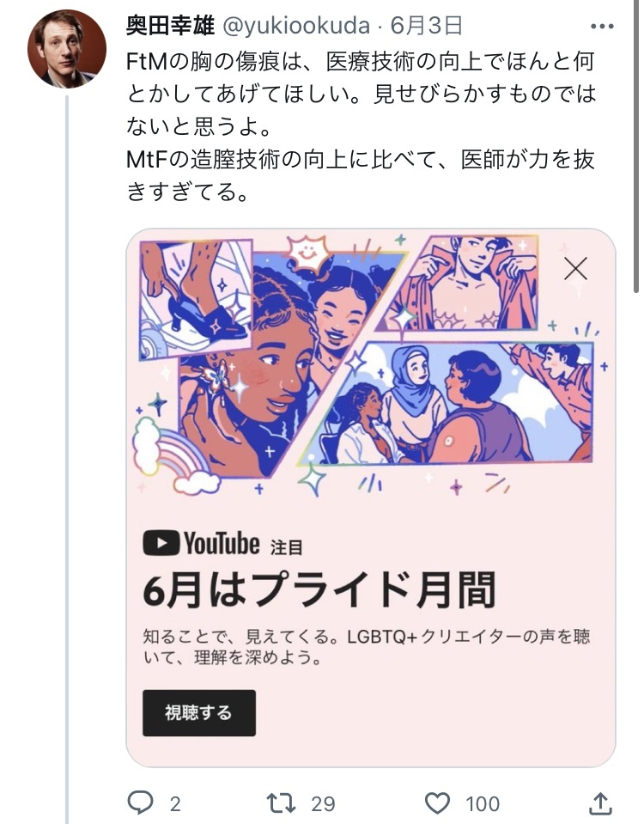Click the YouTube logo in banner
This screenshot has height=824, width=644.
tap(201, 543)
